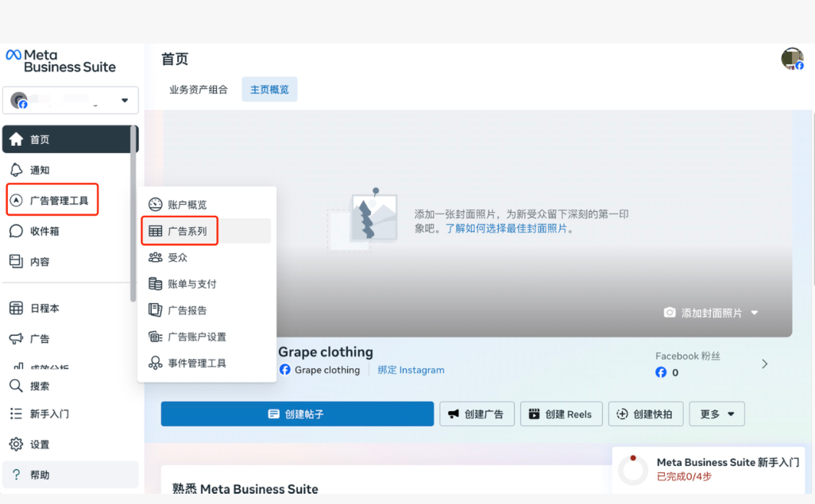Click the 绑定 Instagram link
The height and width of the screenshot is (504, 815).
pyautogui.click(x=411, y=370)
